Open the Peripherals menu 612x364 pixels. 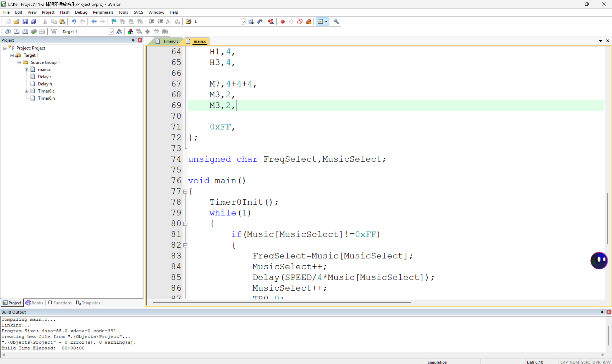point(103,12)
